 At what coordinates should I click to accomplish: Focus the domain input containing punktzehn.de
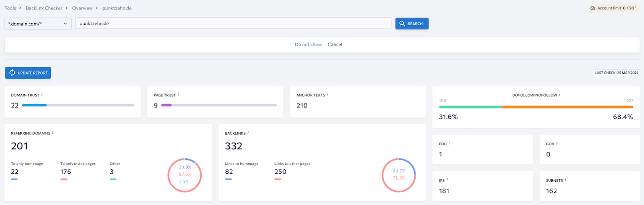(x=233, y=24)
